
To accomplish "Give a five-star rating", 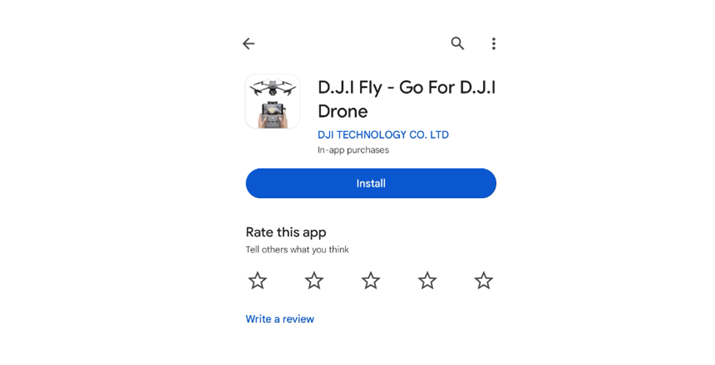I will coord(484,281).
